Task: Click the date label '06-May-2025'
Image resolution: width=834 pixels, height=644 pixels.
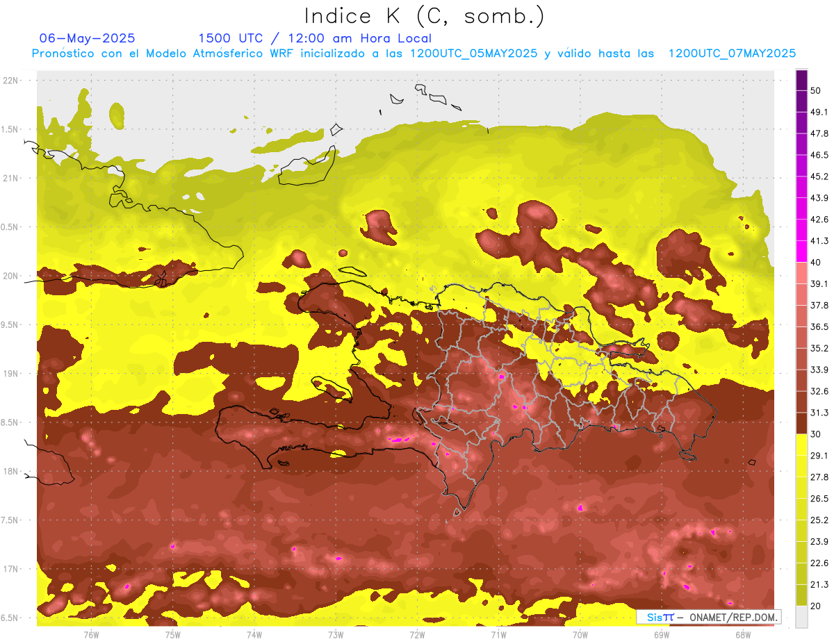Action: (88, 38)
